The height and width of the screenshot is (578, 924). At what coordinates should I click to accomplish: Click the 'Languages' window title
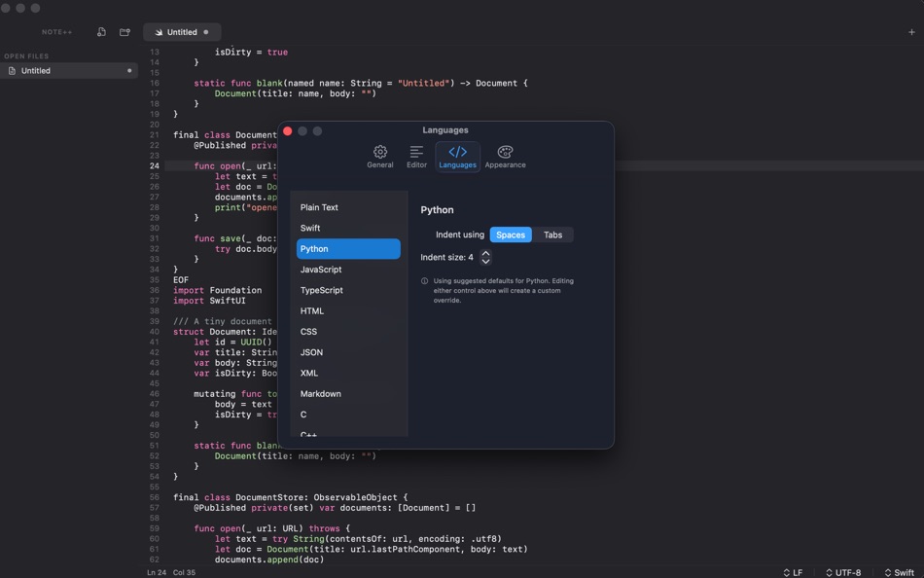click(445, 130)
